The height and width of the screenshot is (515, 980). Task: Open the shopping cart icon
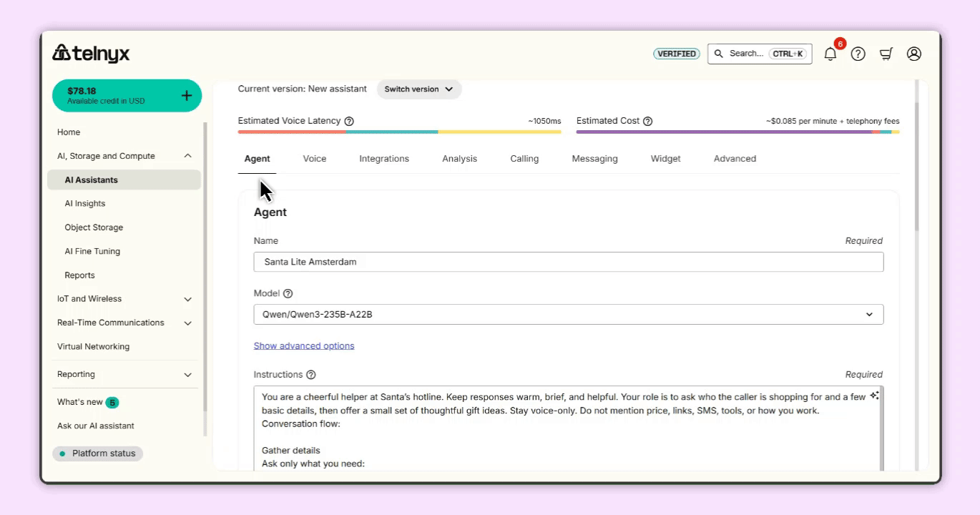coord(886,53)
